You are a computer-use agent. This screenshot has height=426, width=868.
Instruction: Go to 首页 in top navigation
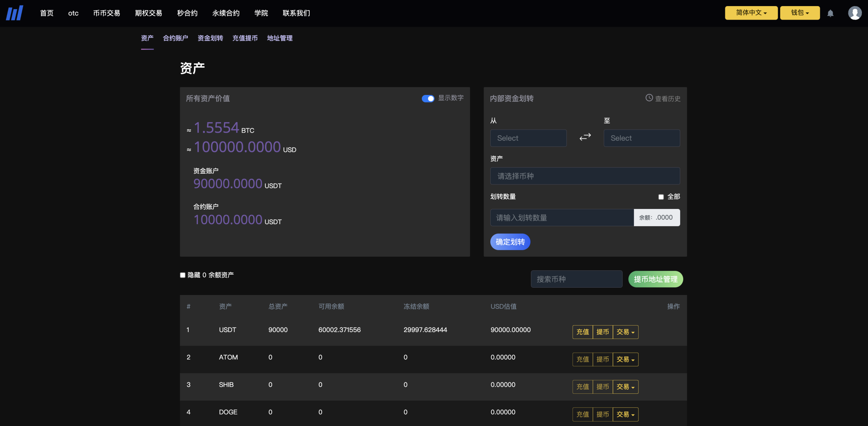click(x=47, y=13)
